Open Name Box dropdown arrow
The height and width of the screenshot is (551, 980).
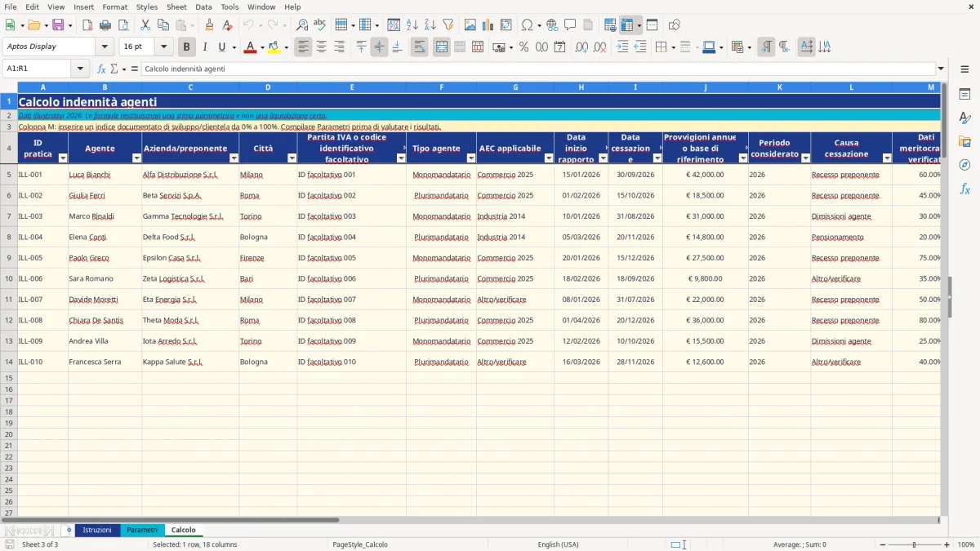pos(80,69)
